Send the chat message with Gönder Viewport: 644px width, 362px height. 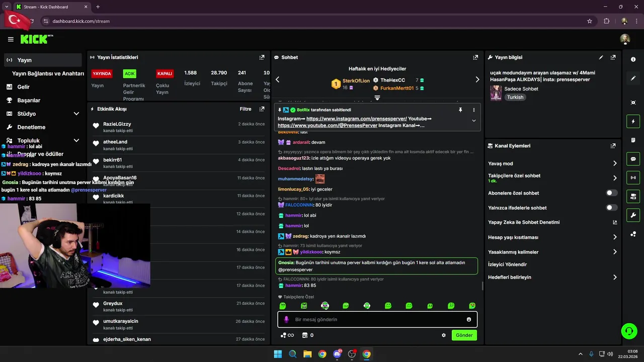tap(464, 335)
